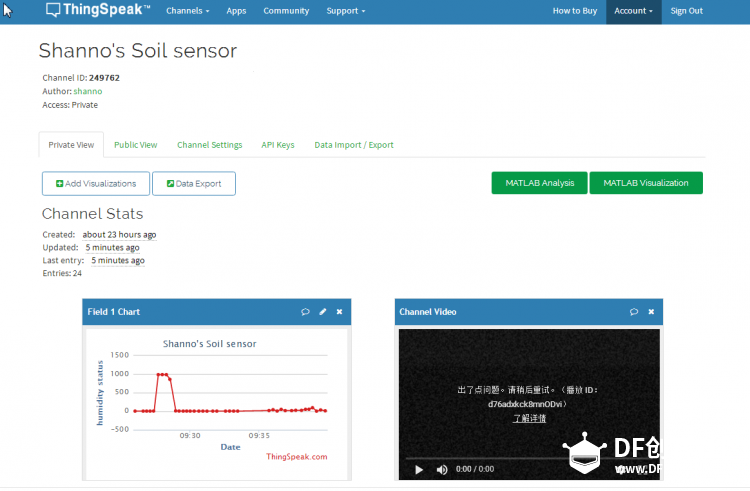Select the Private View tab

[x=71, y=145]
